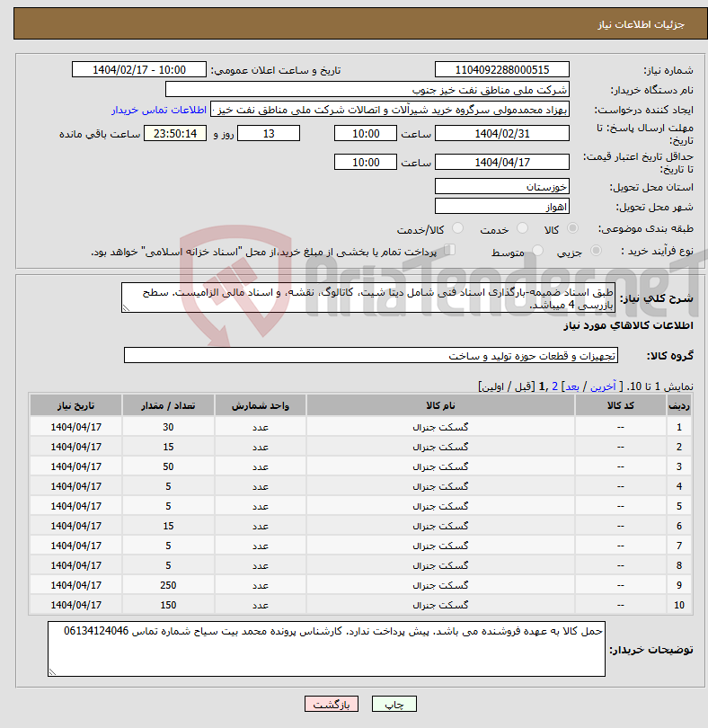Select the متوسط purchase type radio
Screen dimensions: 708x728
(537, 251)
